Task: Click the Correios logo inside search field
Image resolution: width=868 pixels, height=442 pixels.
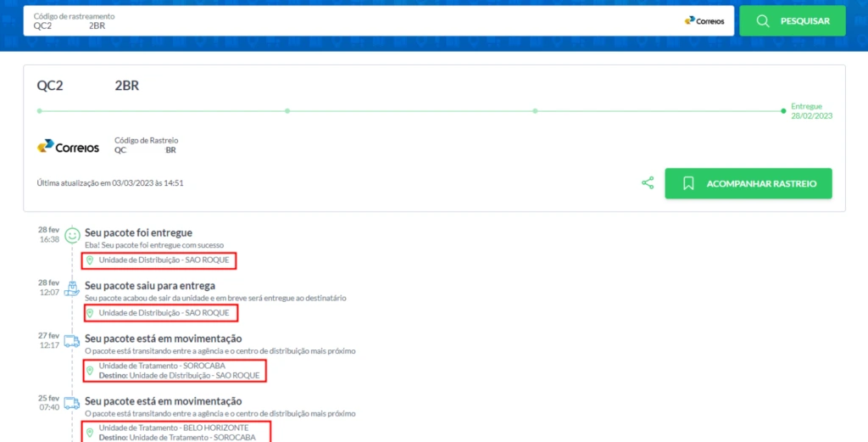Action: tap(704, 21)
